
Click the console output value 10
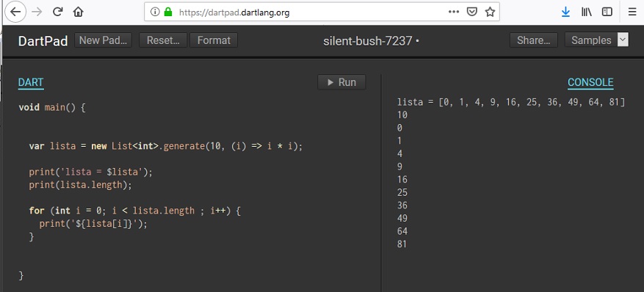[402, 115]
